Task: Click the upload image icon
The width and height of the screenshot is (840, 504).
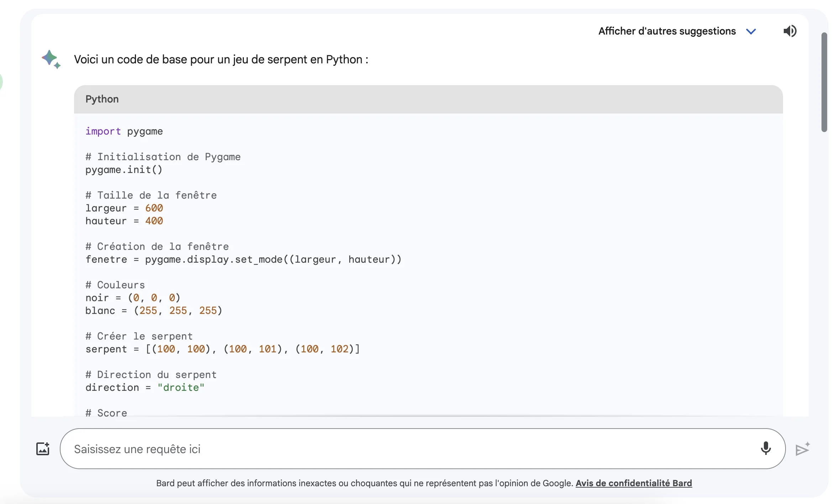Action: [43, 449]
